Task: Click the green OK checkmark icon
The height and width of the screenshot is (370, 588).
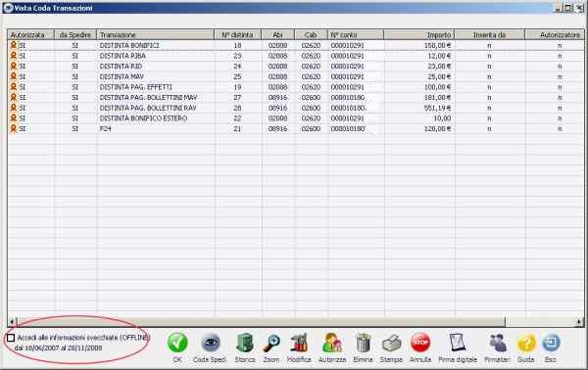Action: 177,343
